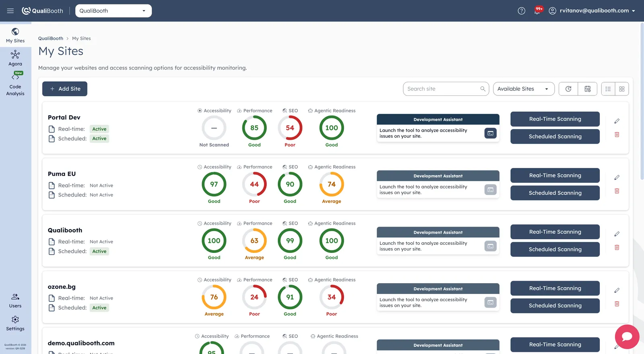
Task: Edit the Puma EU site
Action: 617,178
